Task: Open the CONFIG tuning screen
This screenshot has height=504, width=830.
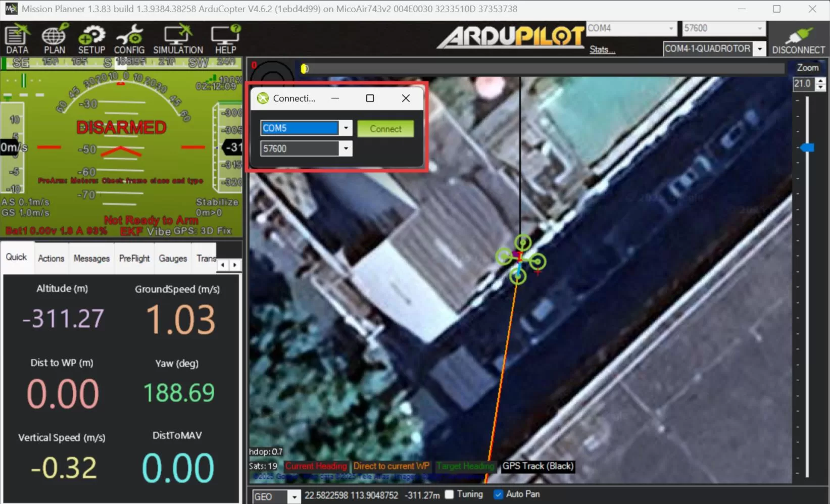Action: (x=129, y=39)
